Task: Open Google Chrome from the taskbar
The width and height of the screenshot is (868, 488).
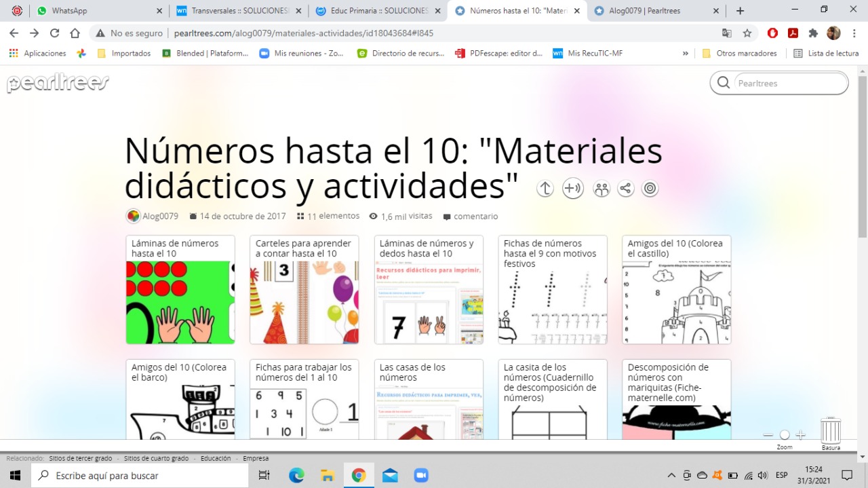Action: click(x=359, y=475)
